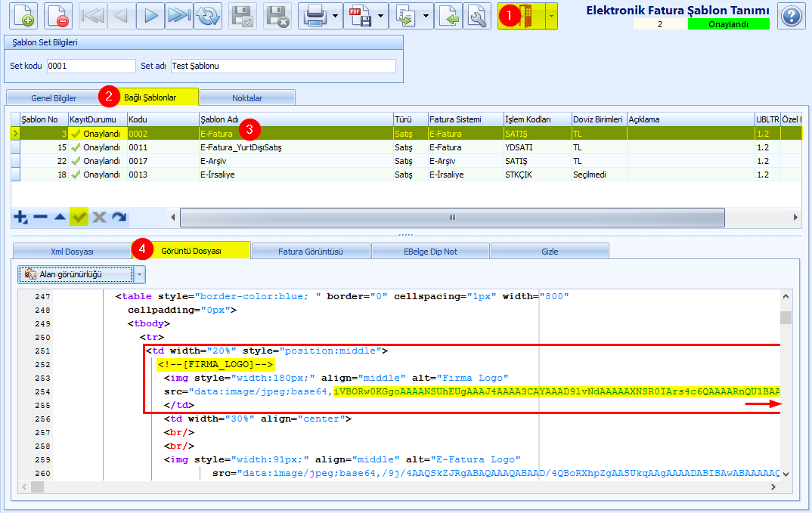
Task: Open the Fatura Görüntüsü tab
Action: (311, 252)
